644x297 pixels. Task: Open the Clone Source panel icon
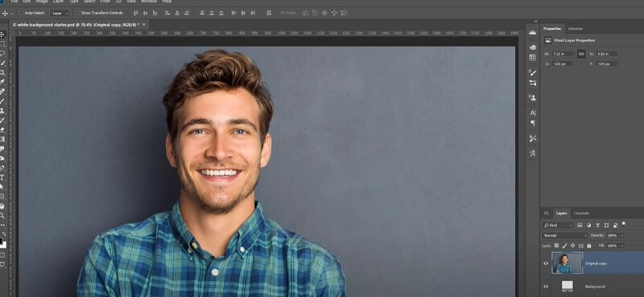pos(533,97)
